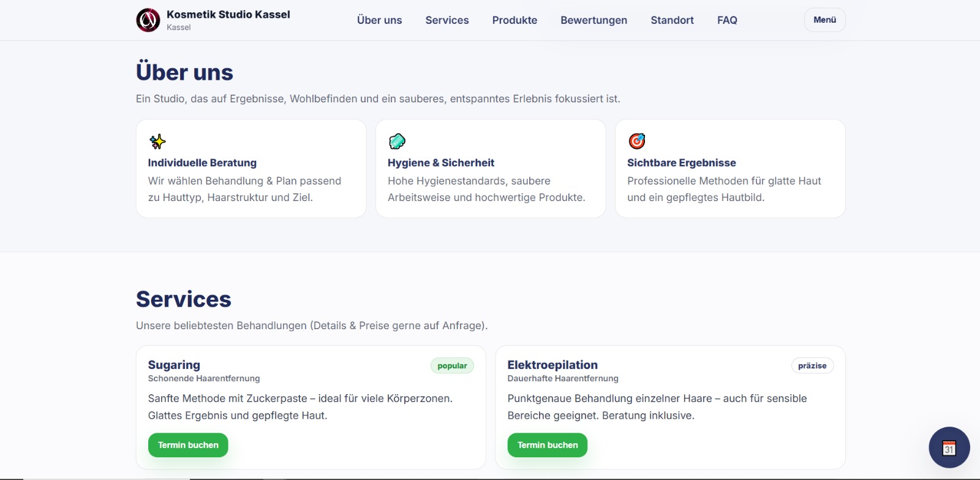Click the präzise badge on Elektroepilation
The width and height of the screenshot is (980, 480).
(x=812, y=366)
